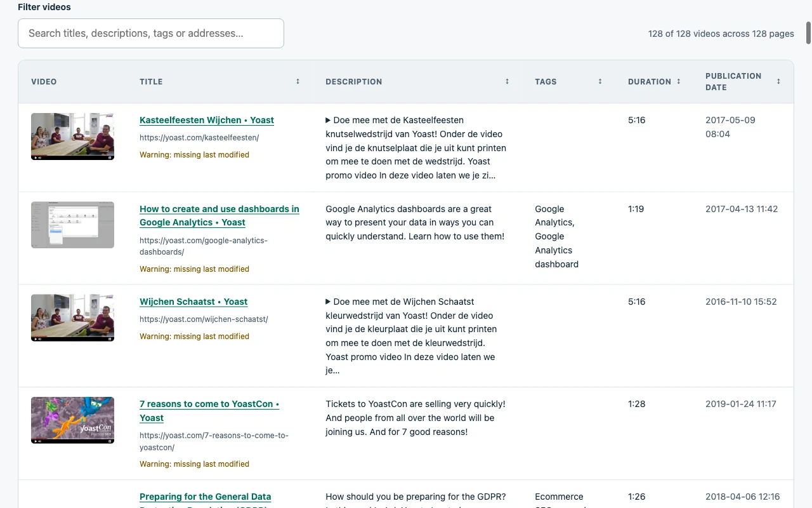Image resolution: width=812 pixels, height=508 pixels.
Task: Click the 128 of 128 videos count
Action: click(x=721, y=34)
